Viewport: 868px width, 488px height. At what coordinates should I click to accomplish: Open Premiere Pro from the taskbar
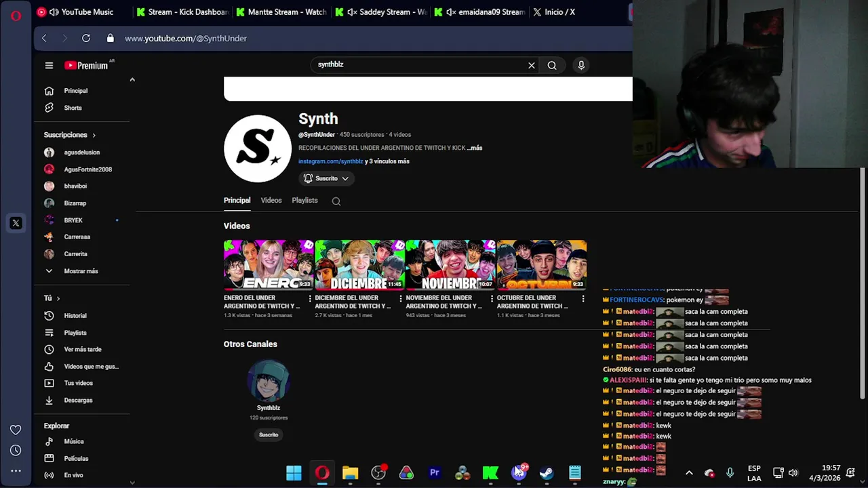click(435, 473)
